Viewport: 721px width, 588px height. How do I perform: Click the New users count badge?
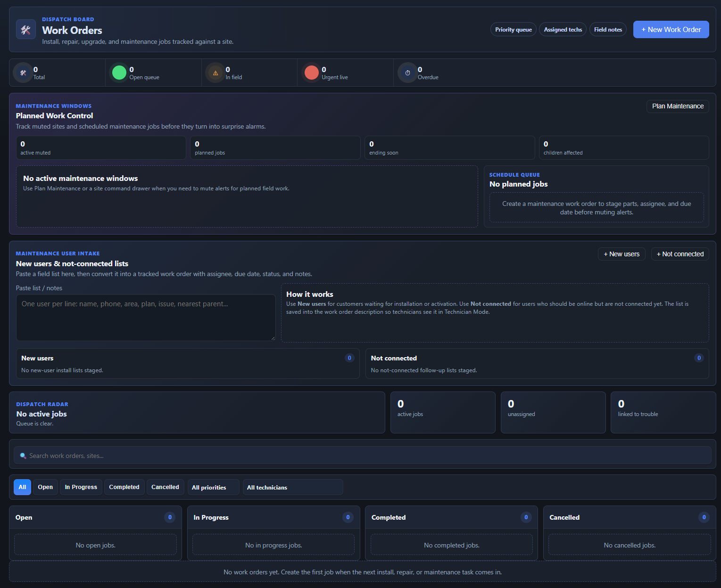coord(349,358)
